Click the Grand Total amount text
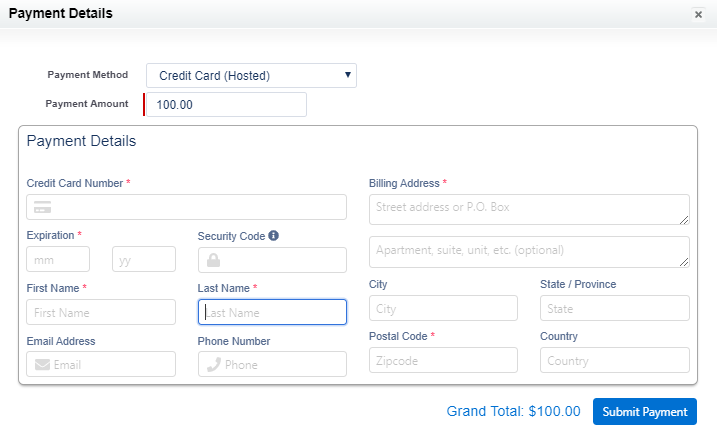717x446 pixels. pos(513,411)
